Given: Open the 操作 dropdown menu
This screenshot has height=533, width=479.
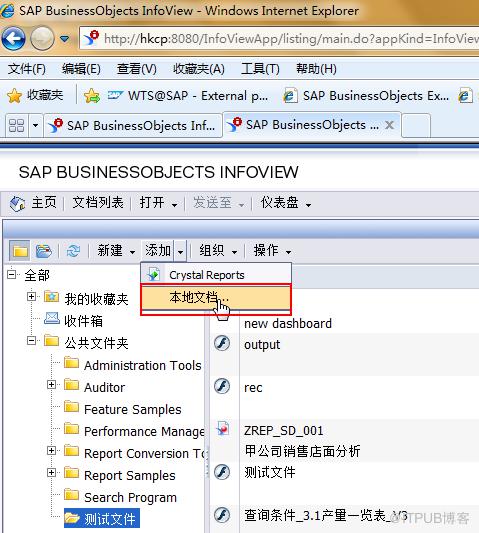Looking at the screenshot, I should point(272,251).
